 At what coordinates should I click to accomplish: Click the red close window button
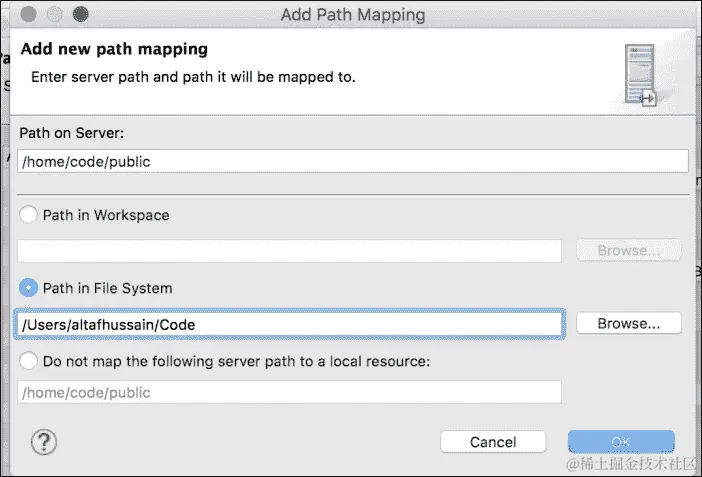[28, 14]
